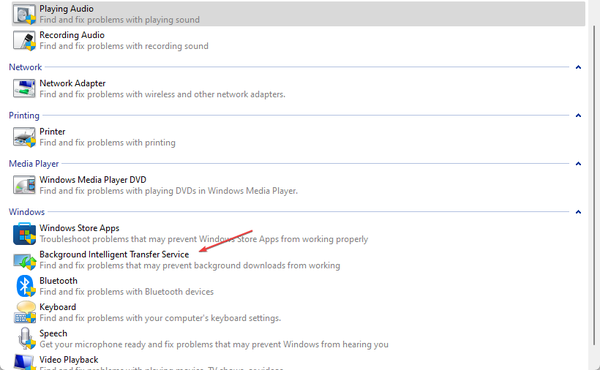Viewport: 600px width, 370px height.
Task: Click the Windows group header label
Action: click(27, 212)
